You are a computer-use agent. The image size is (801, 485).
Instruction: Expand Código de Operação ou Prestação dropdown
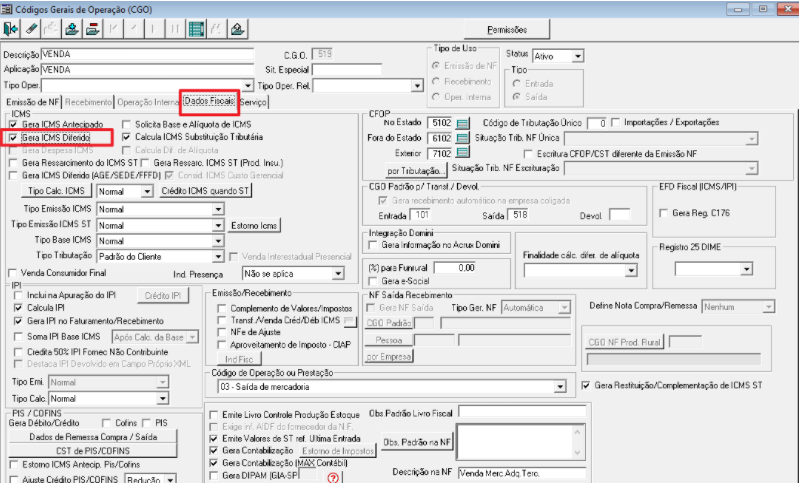pyautogui.click(x=560, y=387)
